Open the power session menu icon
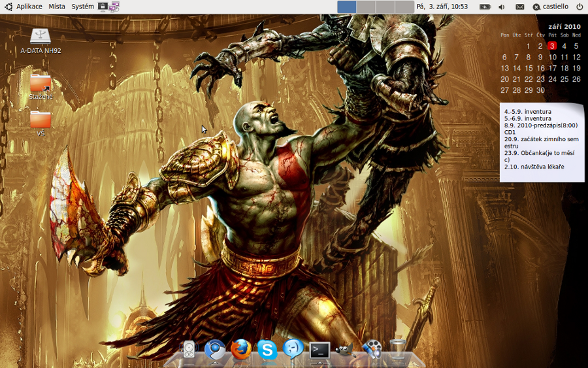This screenshot has height=368, width=588. (580, 7)
